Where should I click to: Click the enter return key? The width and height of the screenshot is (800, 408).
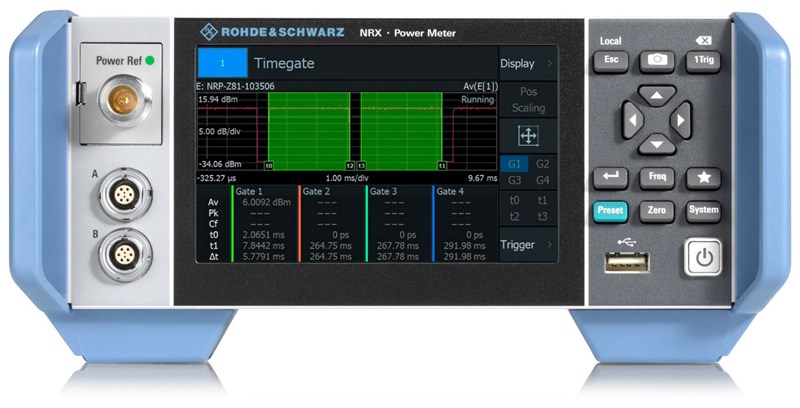click(611, 177)
